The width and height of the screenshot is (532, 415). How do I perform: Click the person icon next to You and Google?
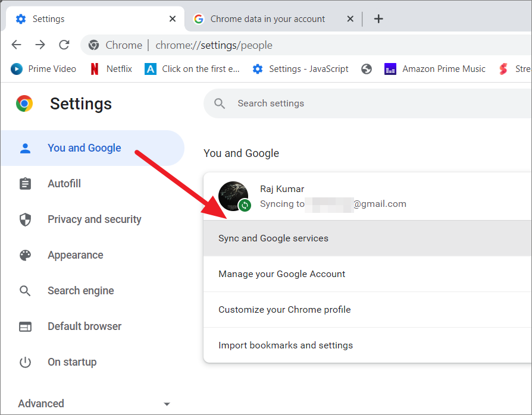25,148
